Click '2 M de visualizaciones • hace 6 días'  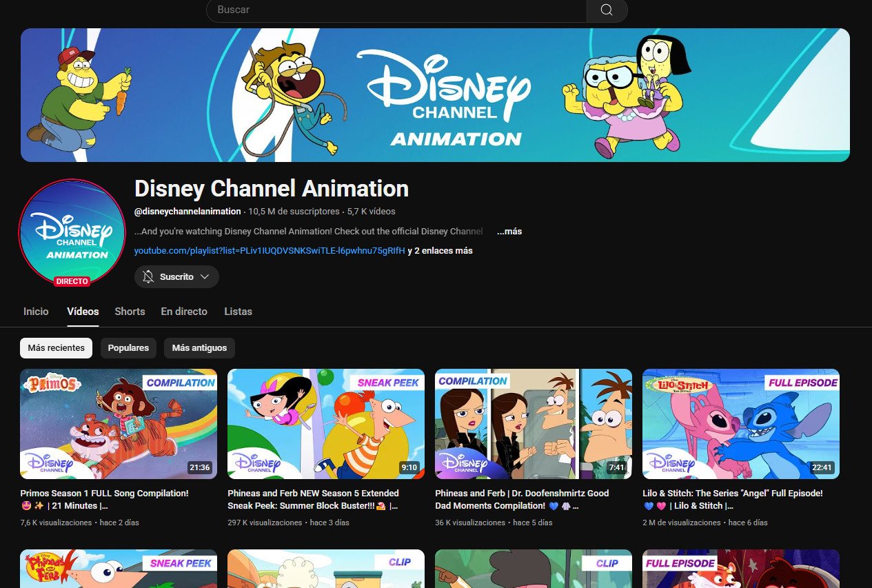click(x=705, y=523)
